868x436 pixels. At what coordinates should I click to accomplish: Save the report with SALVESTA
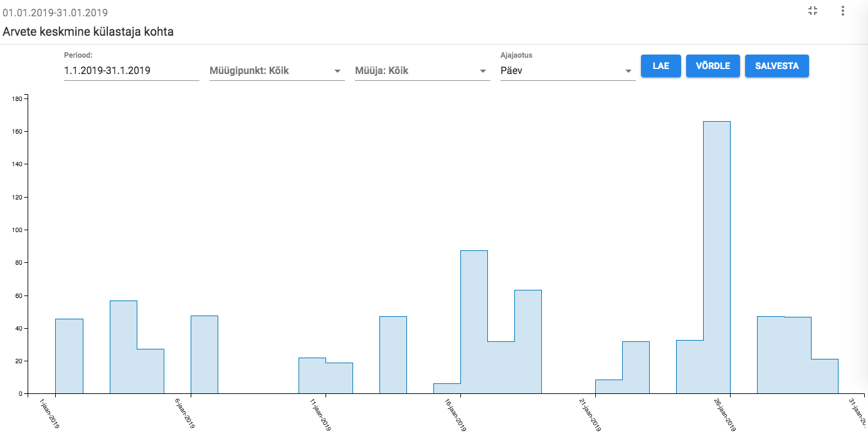point(776,66)
